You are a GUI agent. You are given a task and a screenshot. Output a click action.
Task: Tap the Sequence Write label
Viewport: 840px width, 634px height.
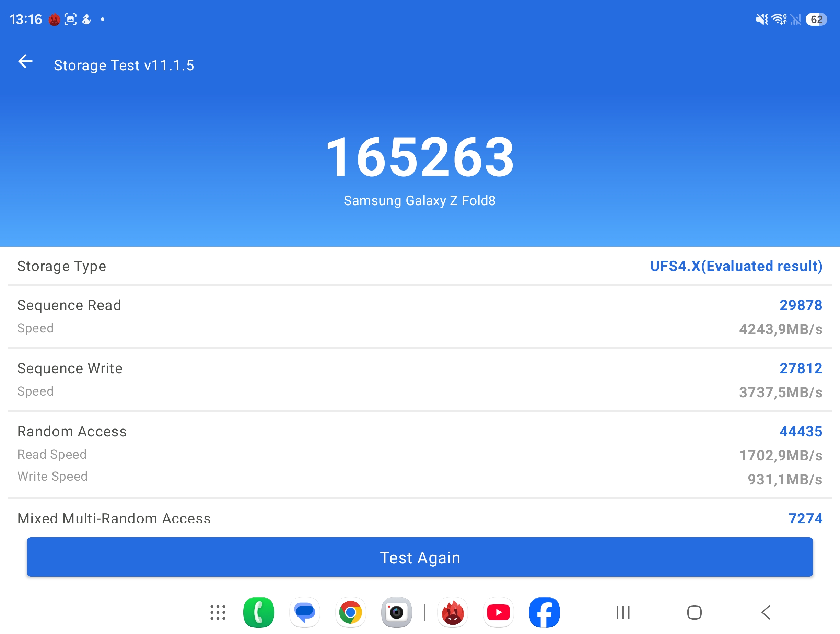(x=70, y=368)
